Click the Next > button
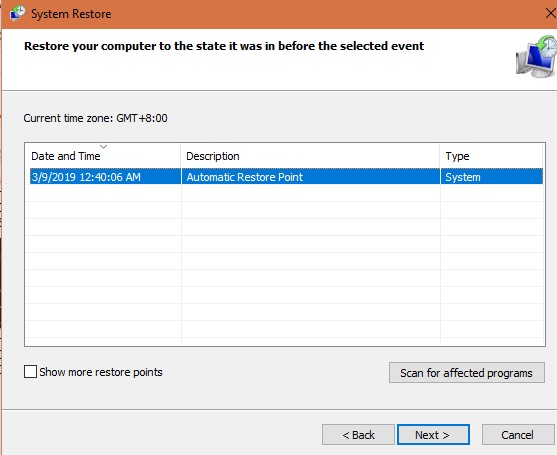The height and width of the screenshot is (455, 557). click(x=433, y=434)
